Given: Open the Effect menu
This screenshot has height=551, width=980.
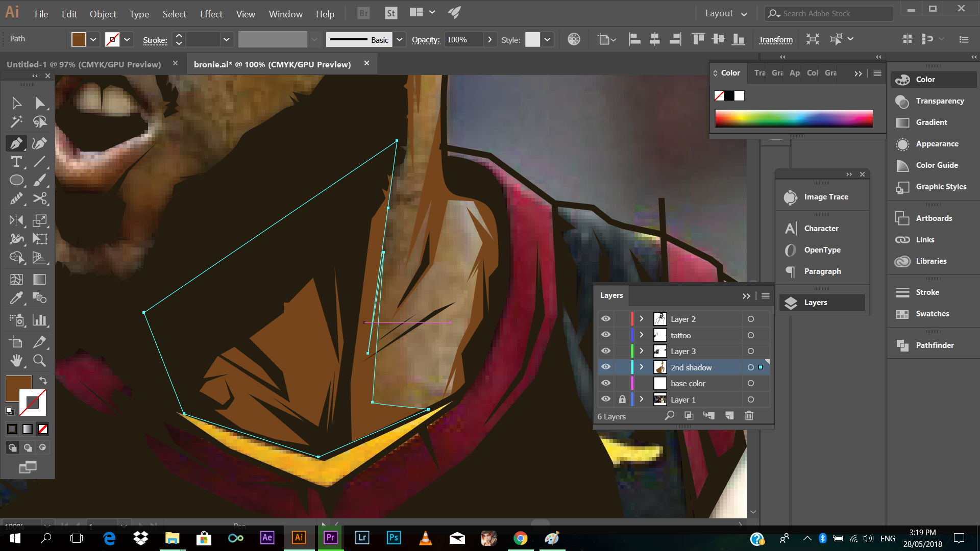Looking at the screenshot, I should tap(211, 14).
